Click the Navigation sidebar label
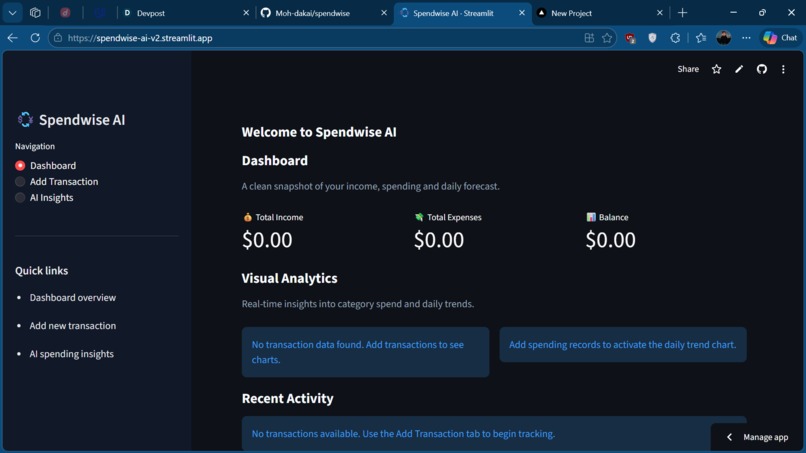 point(34,146)
